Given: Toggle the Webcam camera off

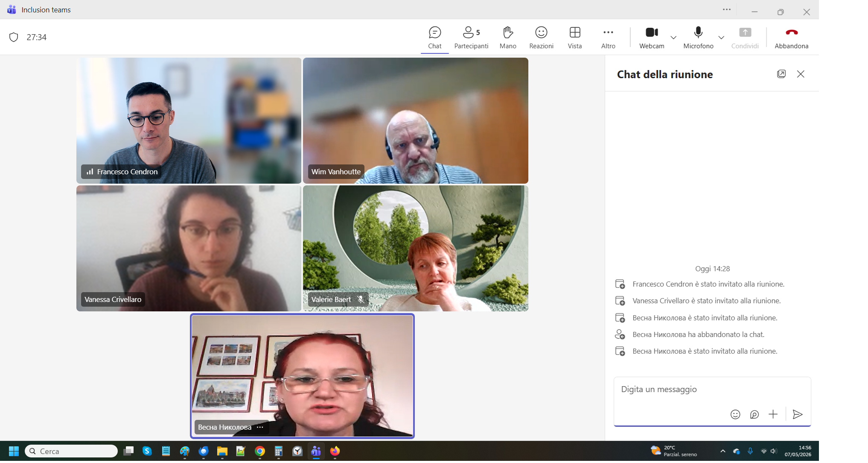Looking at the screenshot, I should (652, 38).
